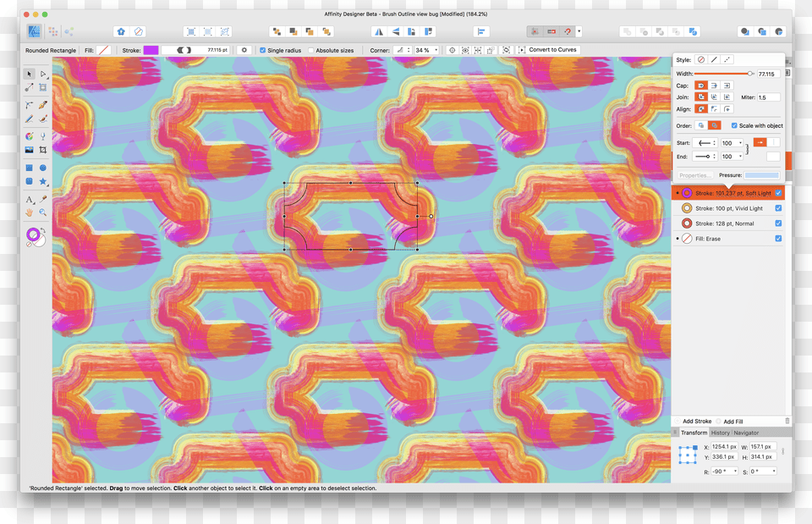
Task: Select the Node tool
Action: [43, 74]
